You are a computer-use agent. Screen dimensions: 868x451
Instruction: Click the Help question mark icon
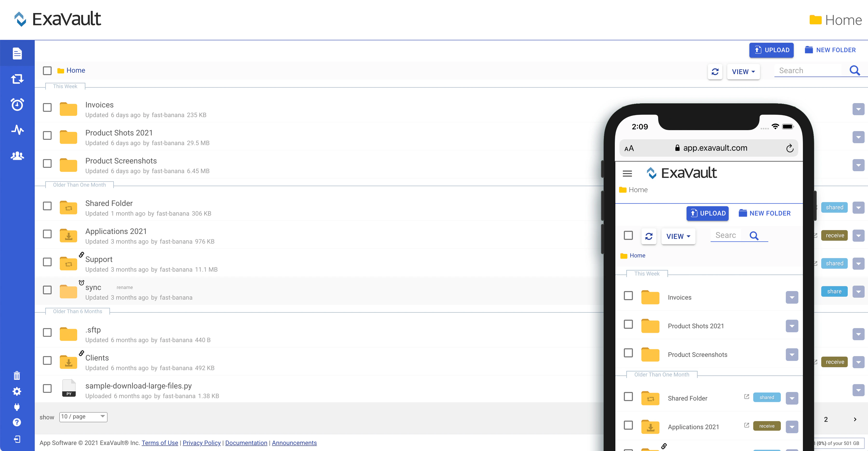click(17, 422)
